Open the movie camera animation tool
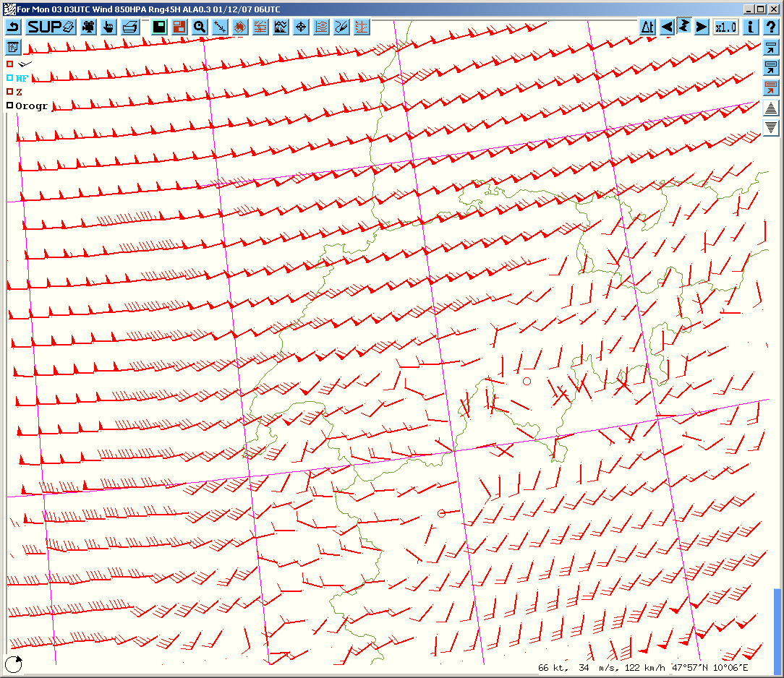Screen dimensions: 784x678 point(88,27)
